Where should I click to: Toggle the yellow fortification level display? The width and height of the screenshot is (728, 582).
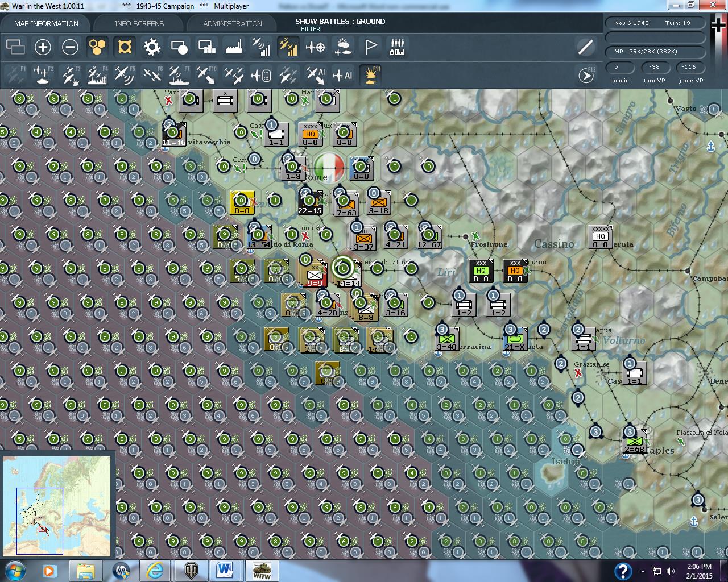click(125, 47)
